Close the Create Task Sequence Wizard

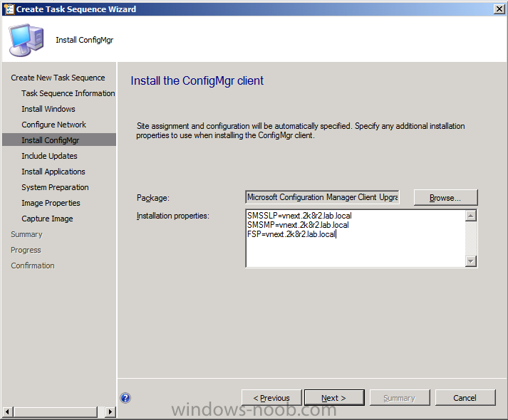pyautogui.click(x=499, y=9)
